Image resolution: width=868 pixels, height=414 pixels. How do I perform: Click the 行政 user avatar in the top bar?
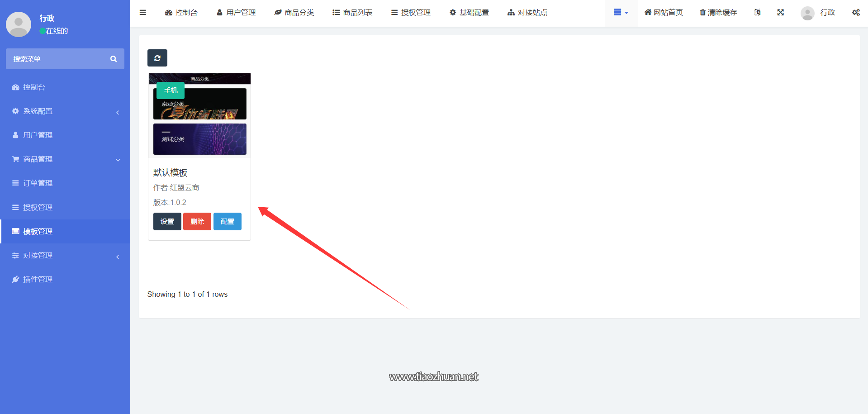pos(807,13)
